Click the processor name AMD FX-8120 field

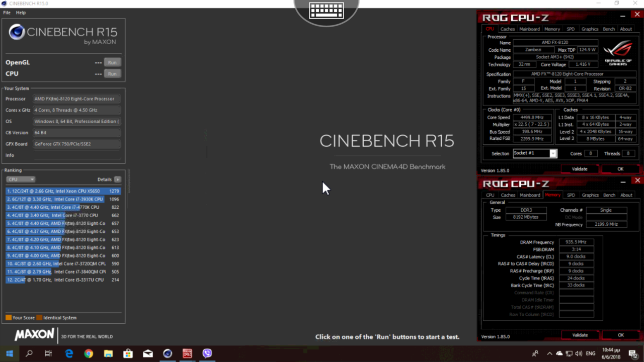pyautogui.click(x=555, y=43)
